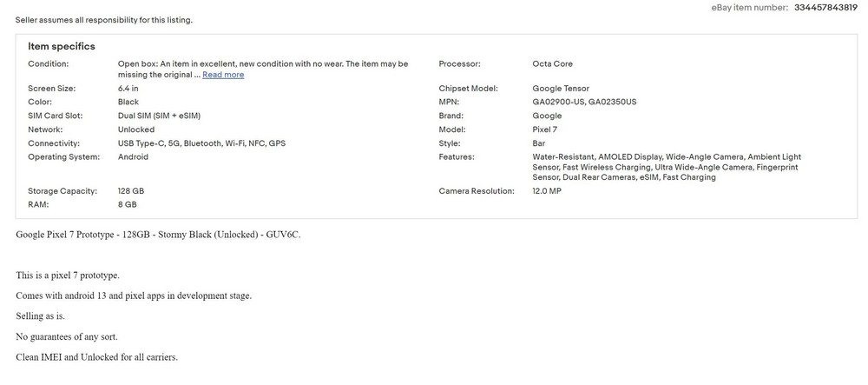Image resolution: width=868 pixels, height=385 pixels.
Task: Click the Item specifics heading
Action: click(62, 47)
